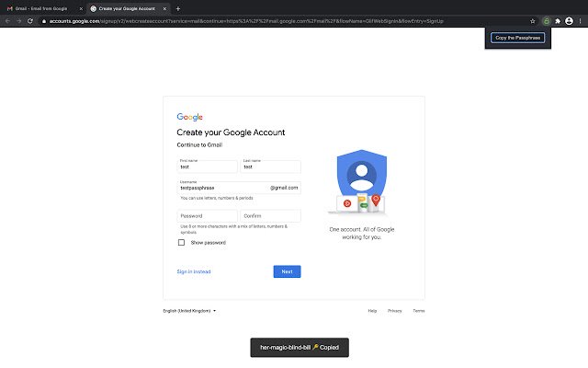This screenshot has height=368, width=588.
Task: Open the extensions puzzle icon
Action: [558, 20]
